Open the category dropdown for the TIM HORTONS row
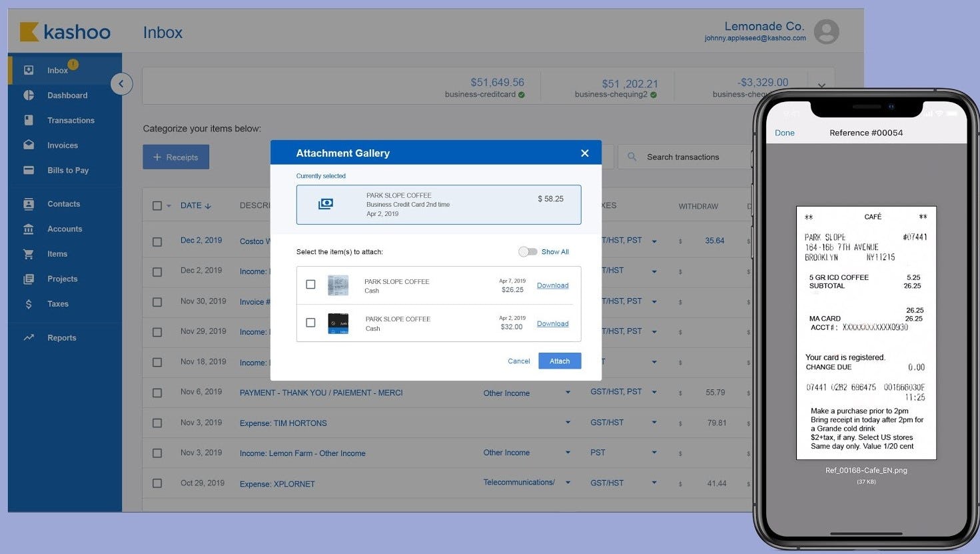 point(568,422)
